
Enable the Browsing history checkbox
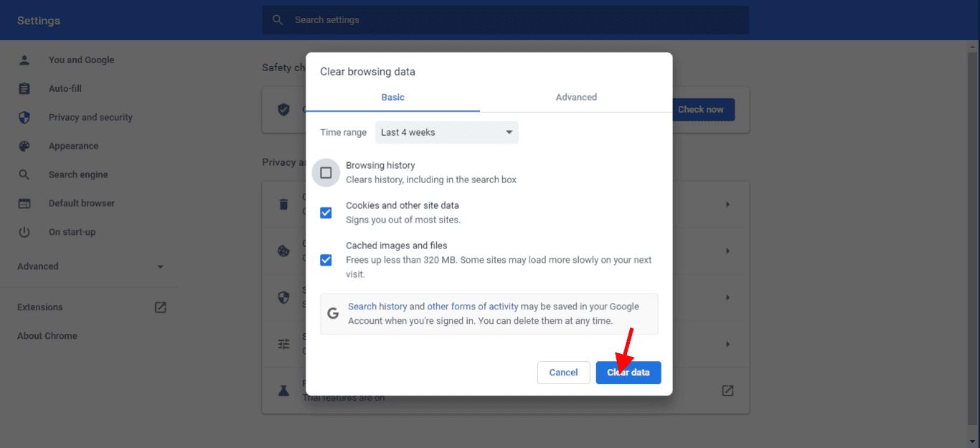click(x=326, y=173)
